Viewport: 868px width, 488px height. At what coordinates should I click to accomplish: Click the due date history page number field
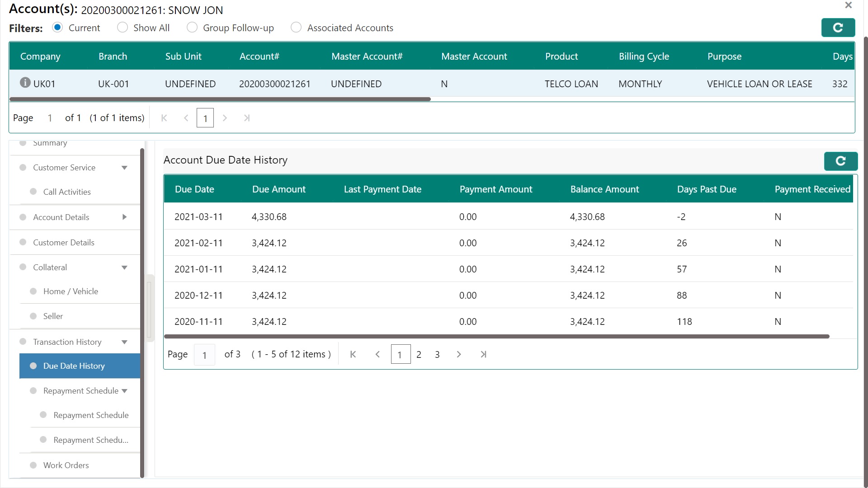click(204, 355)
